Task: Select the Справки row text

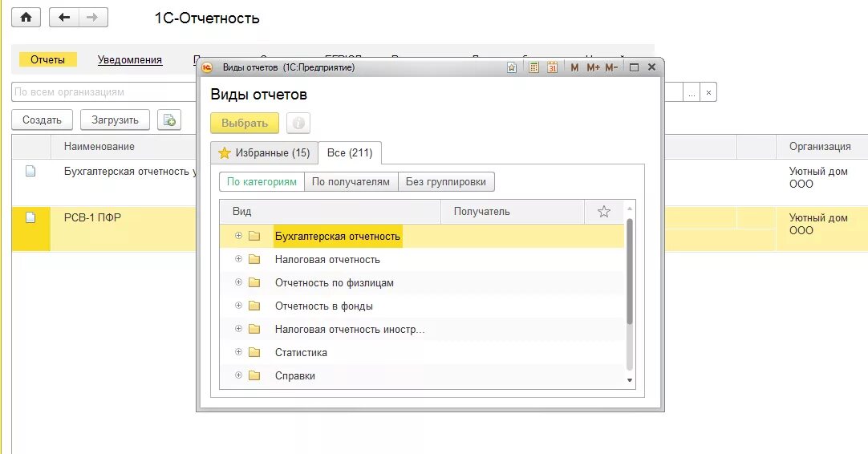Action: 295,375
